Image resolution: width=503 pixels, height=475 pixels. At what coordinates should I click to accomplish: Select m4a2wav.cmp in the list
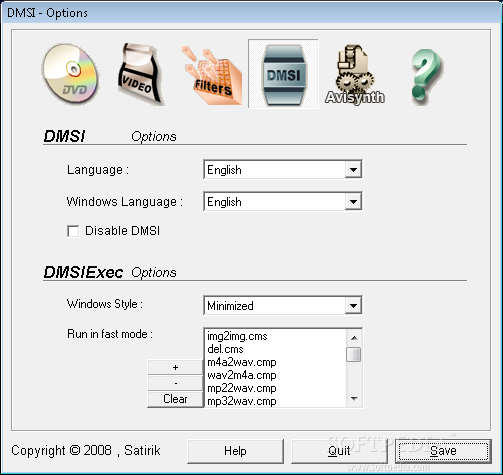[275, 362]
